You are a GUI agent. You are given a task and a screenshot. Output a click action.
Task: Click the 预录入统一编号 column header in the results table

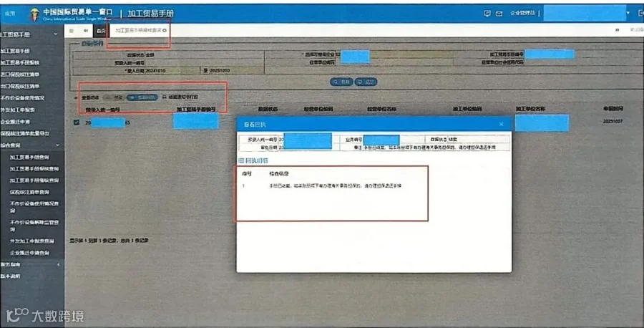pos(102,110)
